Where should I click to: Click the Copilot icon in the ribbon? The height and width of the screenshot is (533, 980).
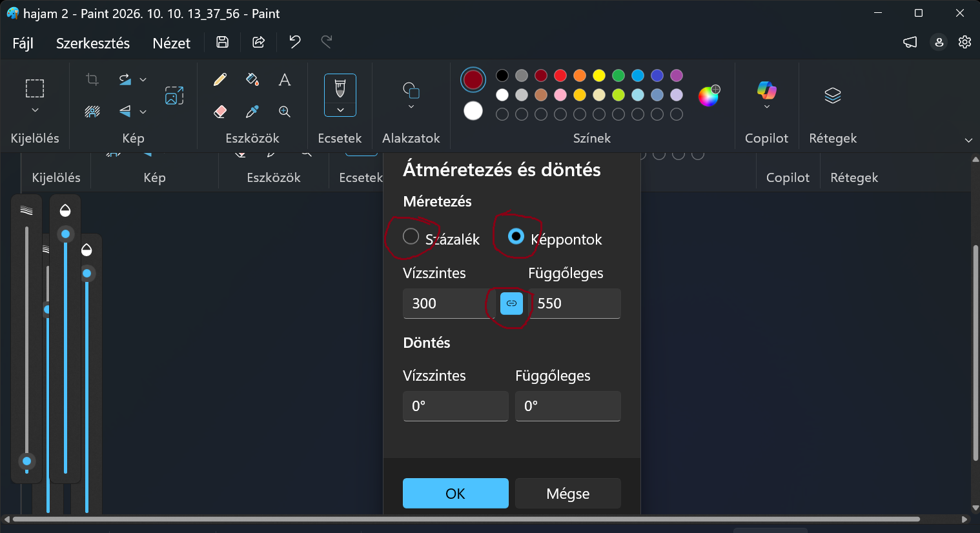(766, 90)
